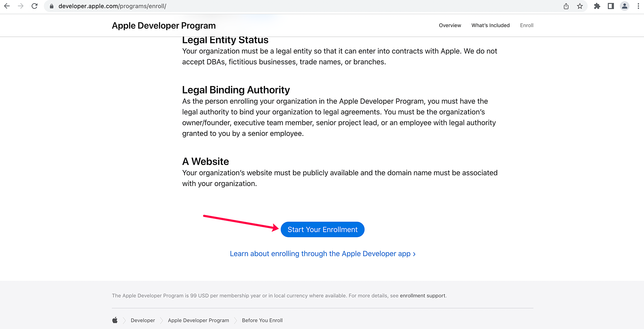Select the Enroll tab

(526, 25)
